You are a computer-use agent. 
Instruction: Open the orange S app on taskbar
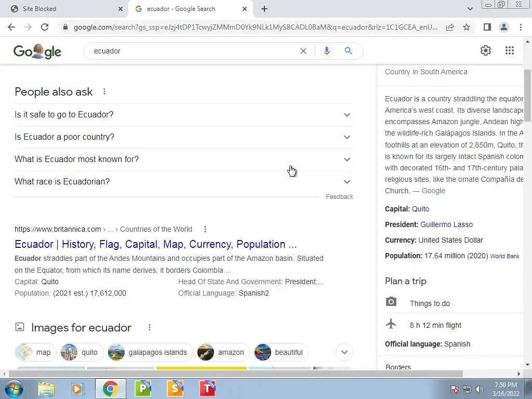175,389
